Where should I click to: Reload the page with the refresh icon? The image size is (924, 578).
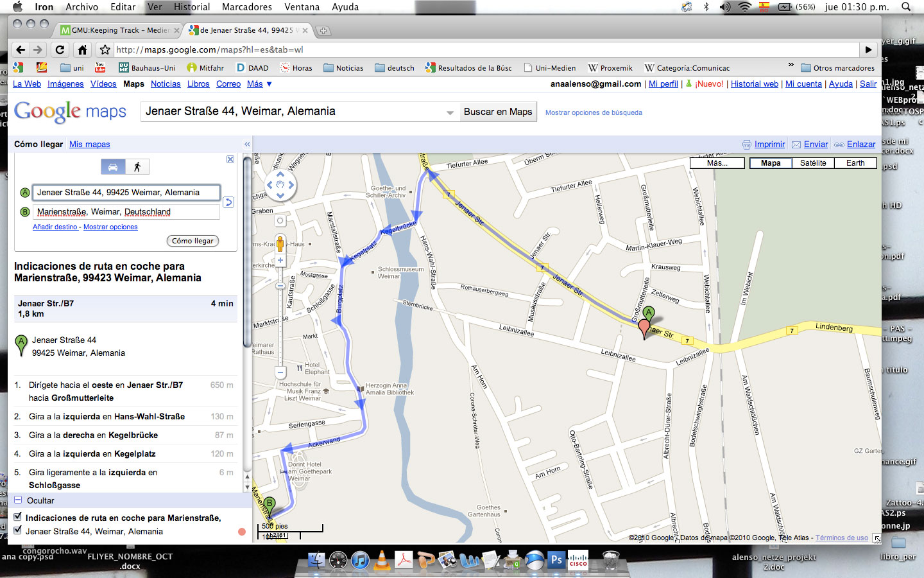[60, 49]
